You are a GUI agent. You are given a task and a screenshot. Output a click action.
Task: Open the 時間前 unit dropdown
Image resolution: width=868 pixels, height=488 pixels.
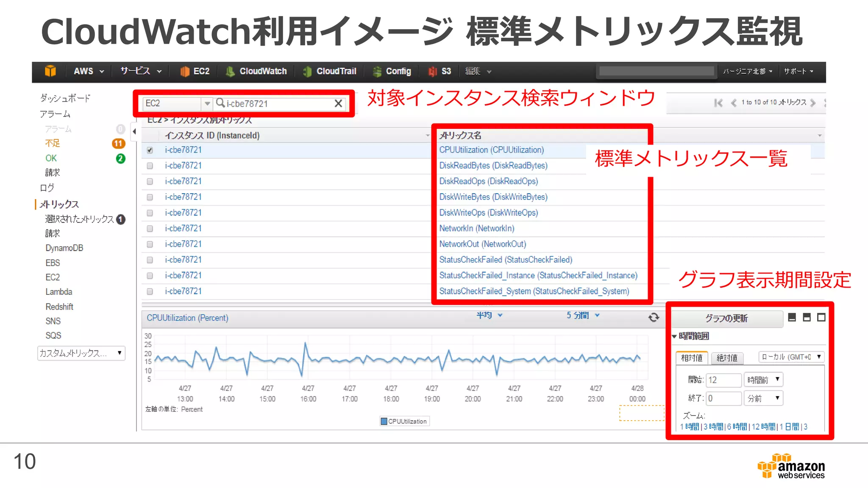[x=763, y=380]
